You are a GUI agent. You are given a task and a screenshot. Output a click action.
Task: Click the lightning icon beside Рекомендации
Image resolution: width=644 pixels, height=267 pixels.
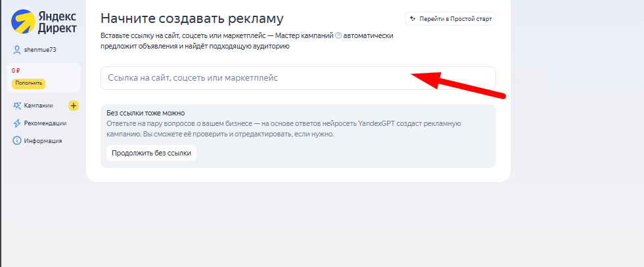[x=17, y=123]
